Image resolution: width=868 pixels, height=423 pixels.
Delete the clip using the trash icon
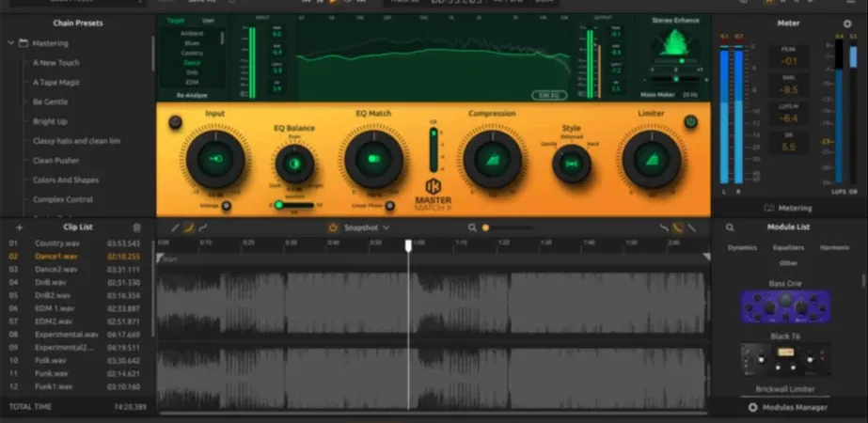pyautogui.click(x=136, y=227)
